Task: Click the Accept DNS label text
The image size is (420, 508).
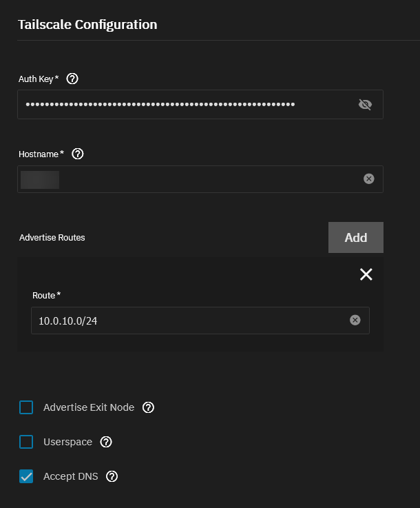Action: tap(70, 476)
